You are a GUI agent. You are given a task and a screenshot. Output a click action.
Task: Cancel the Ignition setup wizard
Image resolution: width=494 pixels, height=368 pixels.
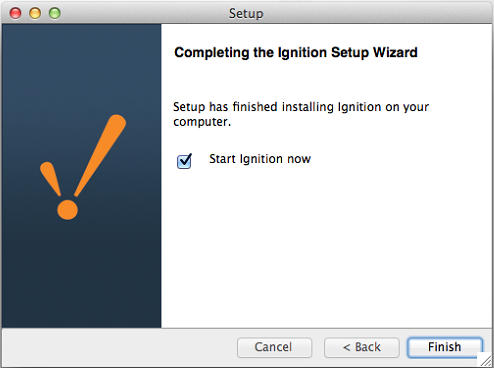(274, 347)
